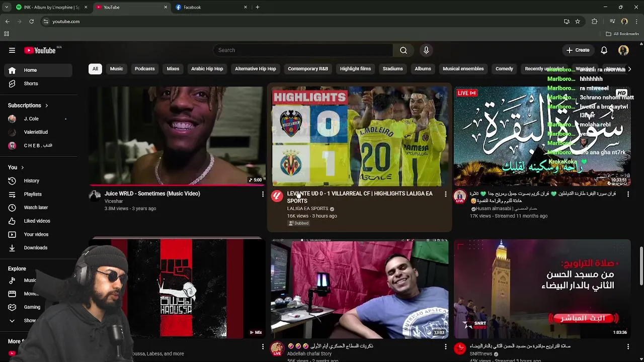Go to Home in sidebar

(39, 70)
